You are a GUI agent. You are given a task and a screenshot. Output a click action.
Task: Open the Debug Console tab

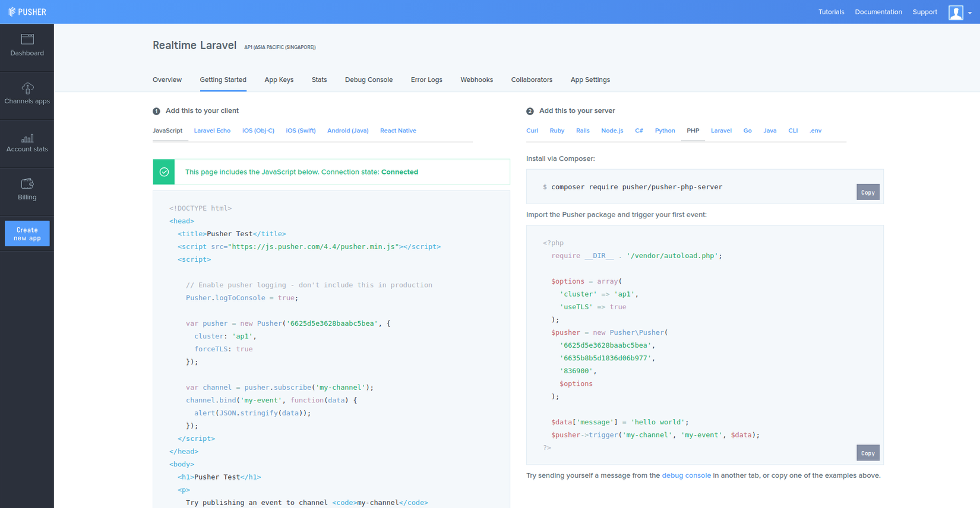tap(369, 80)
